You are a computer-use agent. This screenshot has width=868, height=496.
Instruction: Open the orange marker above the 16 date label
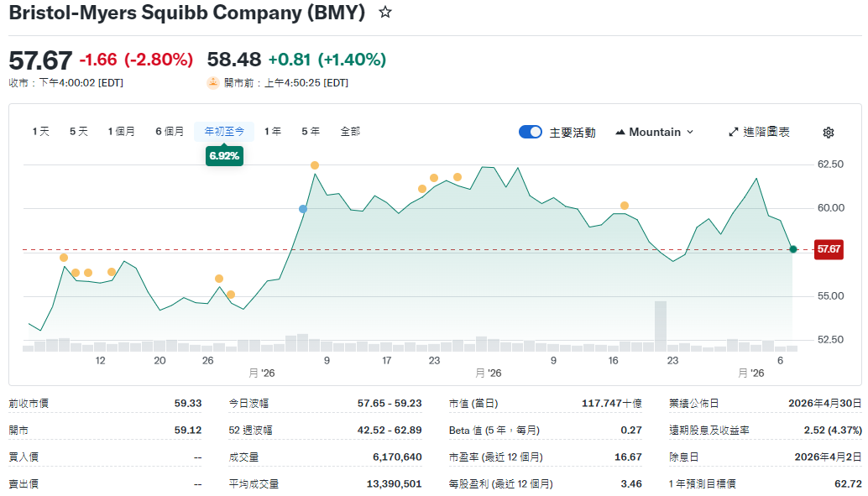pos(623,204)
